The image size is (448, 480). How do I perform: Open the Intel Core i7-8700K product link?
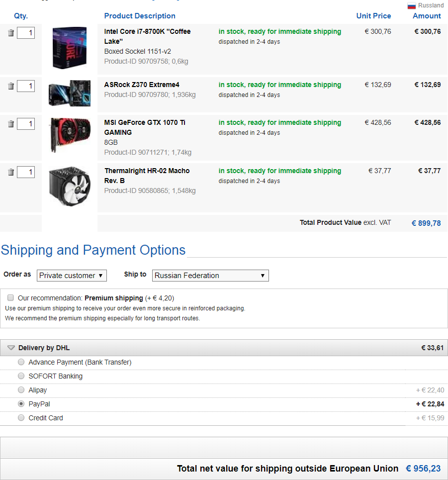point(147,31)
